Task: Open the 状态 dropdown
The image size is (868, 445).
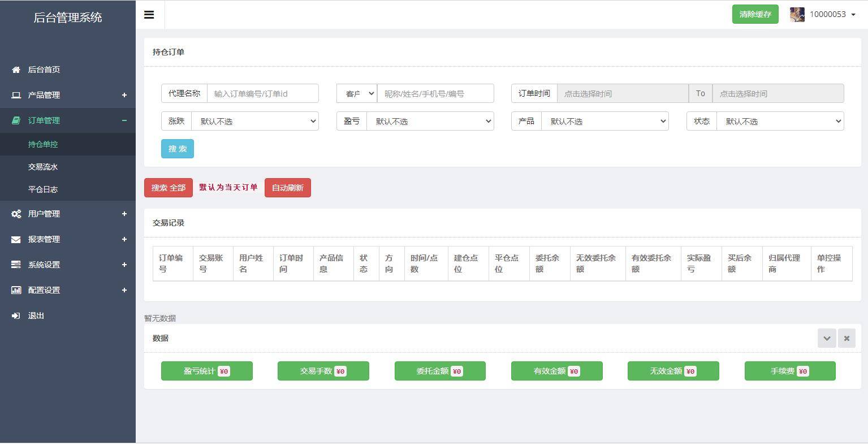Action: click(x=780, y=121)
